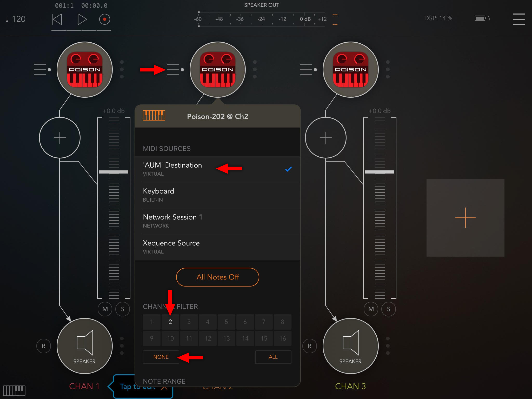
Task: Toggle the record button in transport
Action: click(104, 19)
